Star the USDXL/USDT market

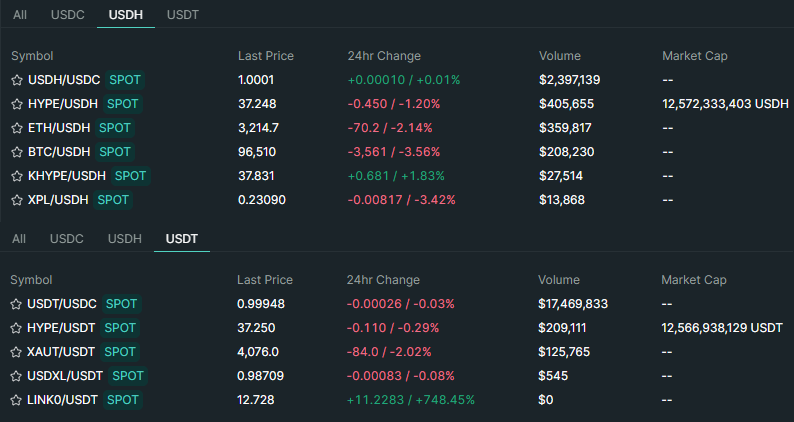[x=17, y=376]
